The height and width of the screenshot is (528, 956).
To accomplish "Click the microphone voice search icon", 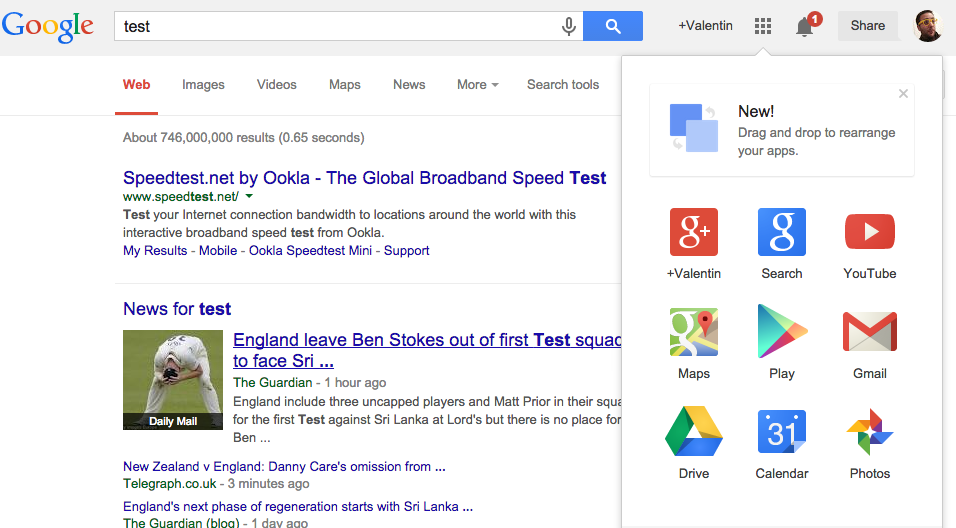I will click(x=569, y=27).
